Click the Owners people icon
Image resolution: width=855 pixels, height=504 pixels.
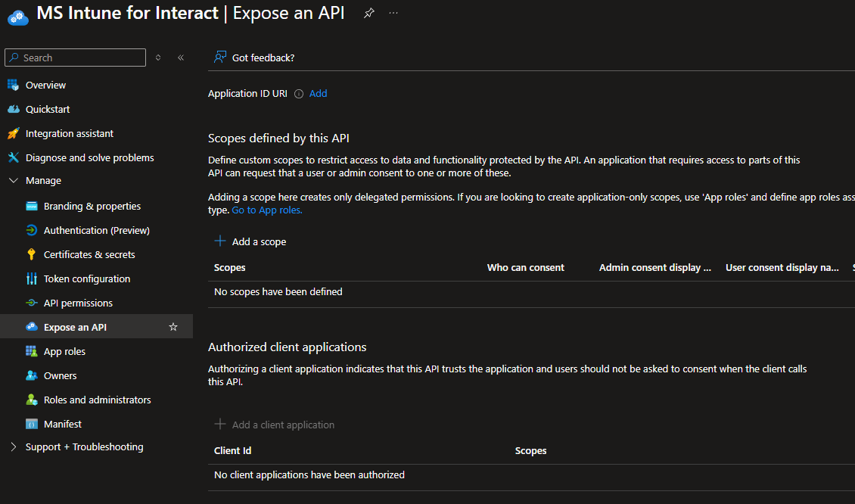(x=32, y=375)
